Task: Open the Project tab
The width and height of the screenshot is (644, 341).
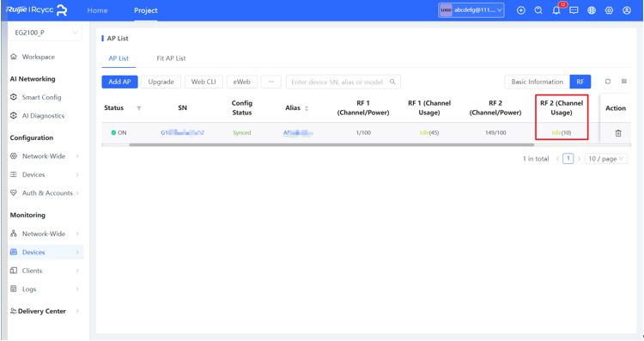Action: click(x=146, y=10)
